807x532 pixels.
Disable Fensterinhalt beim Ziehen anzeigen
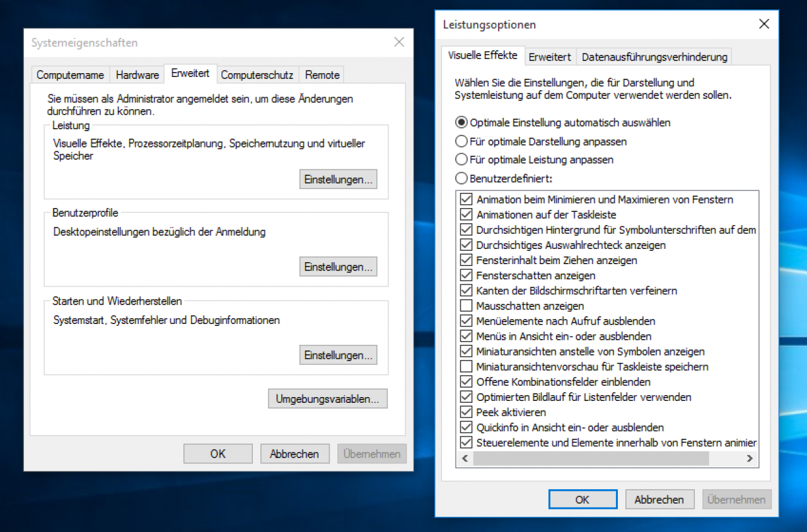(467, 260)
